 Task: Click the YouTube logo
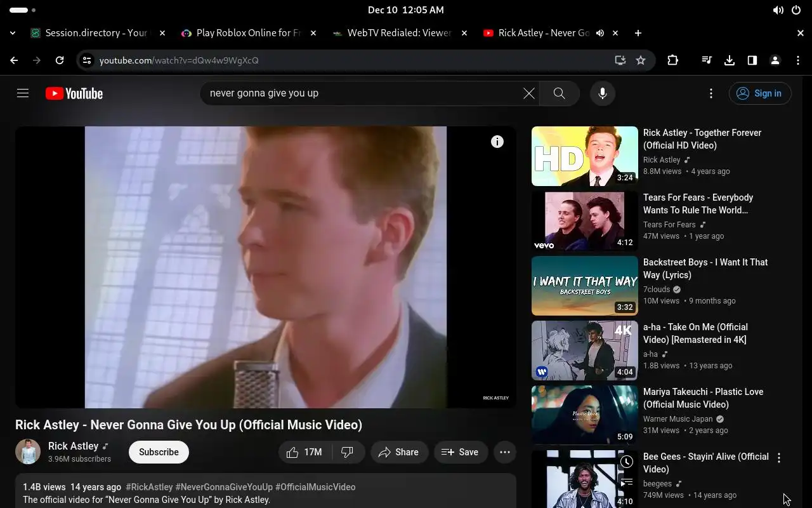74,93
